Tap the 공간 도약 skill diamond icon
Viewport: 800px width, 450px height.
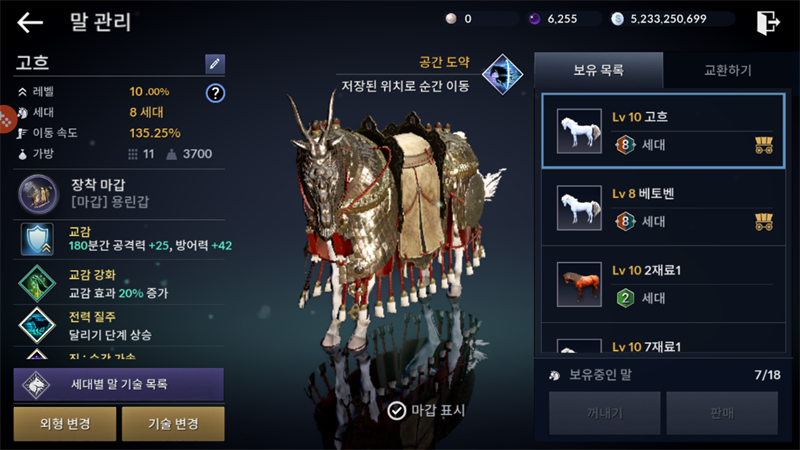(503, 74)
